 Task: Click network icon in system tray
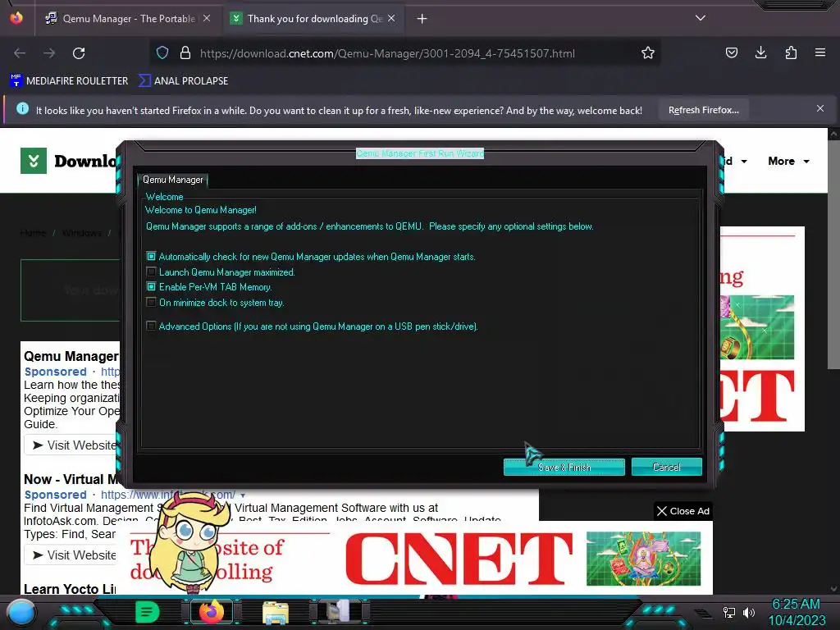click(x=729, y=612)
